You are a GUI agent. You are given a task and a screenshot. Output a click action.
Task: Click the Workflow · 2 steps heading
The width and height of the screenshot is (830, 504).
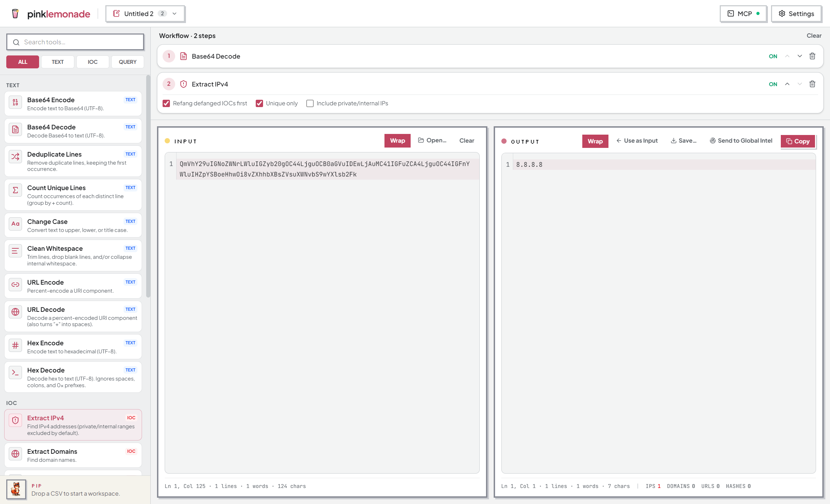pyautogui.click(x=187, y=36)
